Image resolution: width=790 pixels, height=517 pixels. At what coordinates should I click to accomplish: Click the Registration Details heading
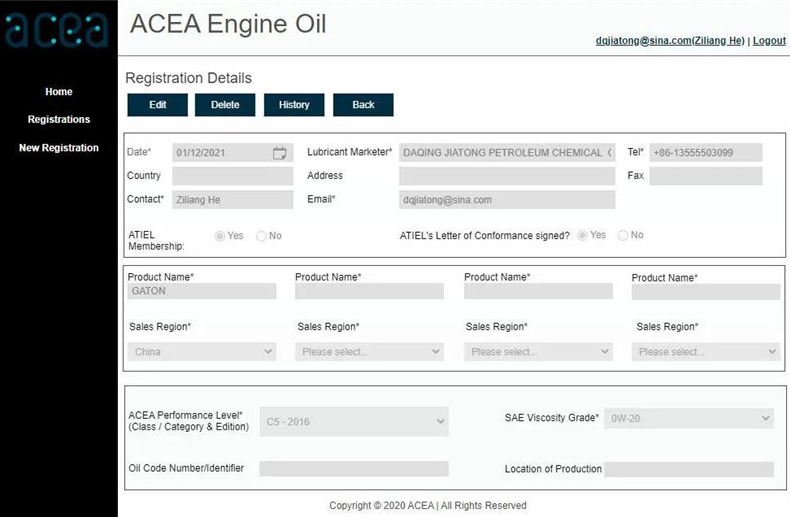pos(188,78)
